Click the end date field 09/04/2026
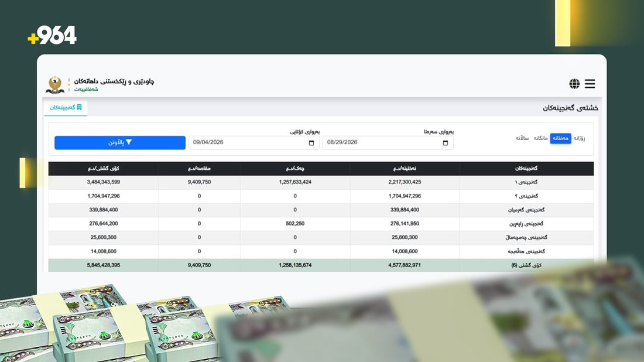Image resolution: width=644 pixels, height=362 pixels. pyautogui.click(x=254, y=142)
